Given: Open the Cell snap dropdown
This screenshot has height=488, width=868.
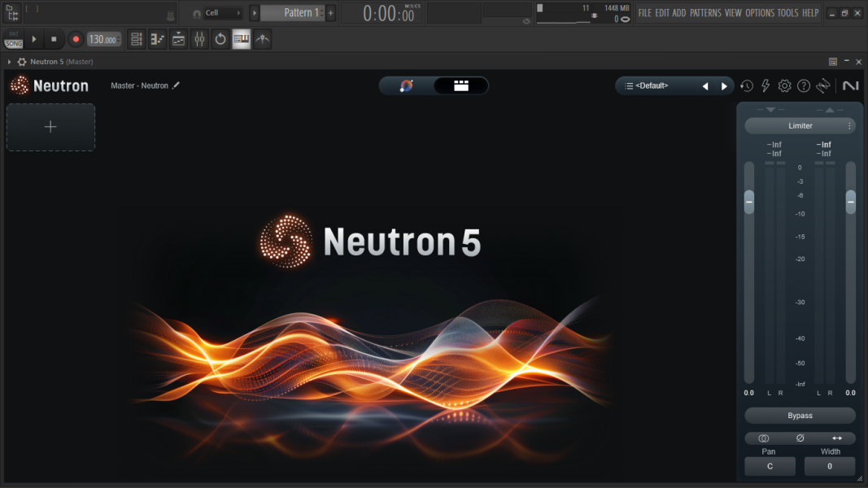Looking at the screenshot, I should 223,13.
